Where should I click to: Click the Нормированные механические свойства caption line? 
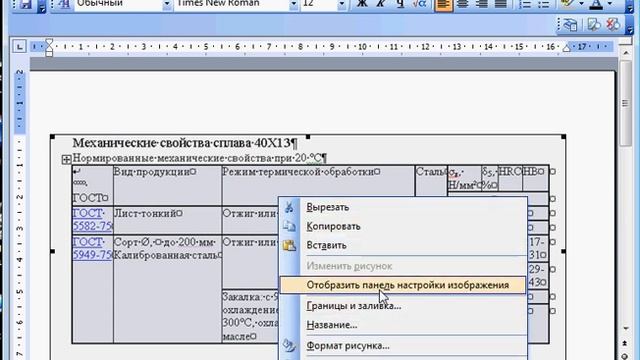click(200, 158)
